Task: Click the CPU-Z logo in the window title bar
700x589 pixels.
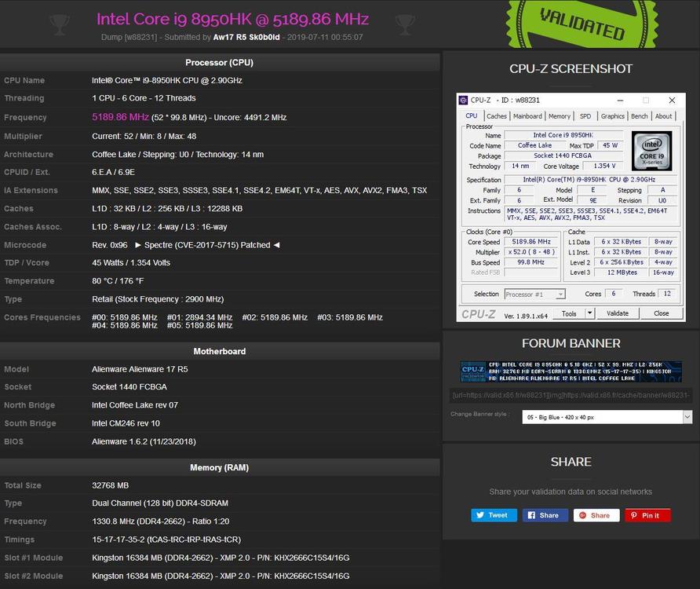Action: click(463, 100)
